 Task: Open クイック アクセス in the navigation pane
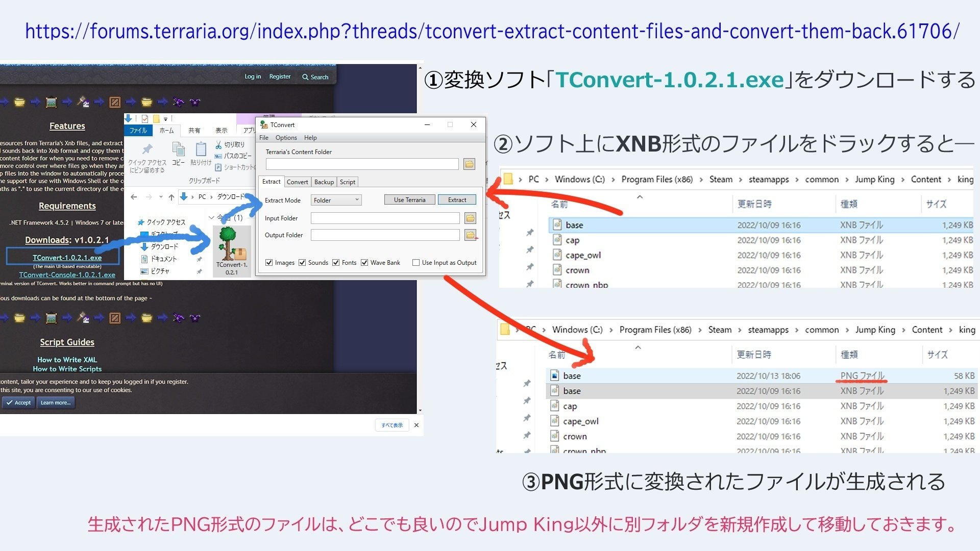(x=162, y=222)
